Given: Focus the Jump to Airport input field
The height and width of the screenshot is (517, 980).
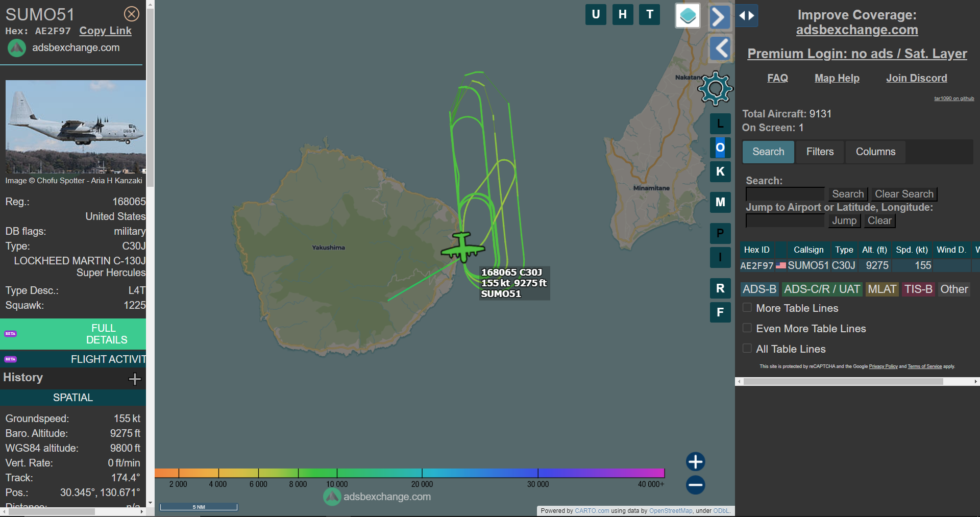Looking at the screenshot, I should [x=785, y=220].
